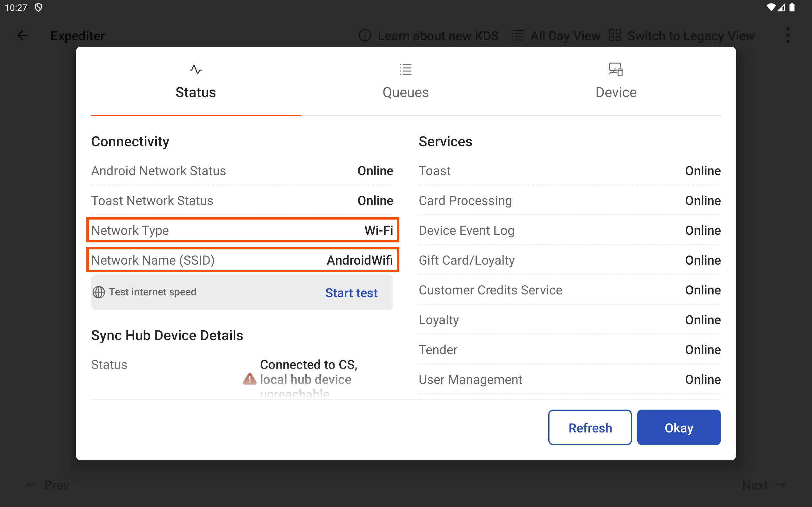Go to Next page

(763, 485)
